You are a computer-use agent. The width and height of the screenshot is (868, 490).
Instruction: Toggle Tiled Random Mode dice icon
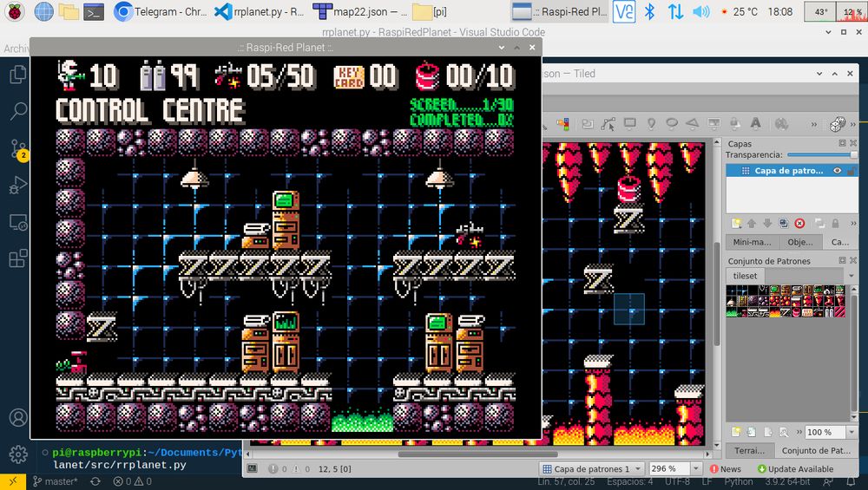[x=837, y=124]
